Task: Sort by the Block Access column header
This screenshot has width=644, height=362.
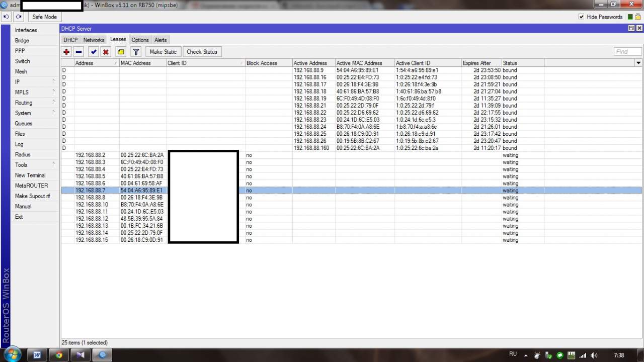Action: click(269, 63)
